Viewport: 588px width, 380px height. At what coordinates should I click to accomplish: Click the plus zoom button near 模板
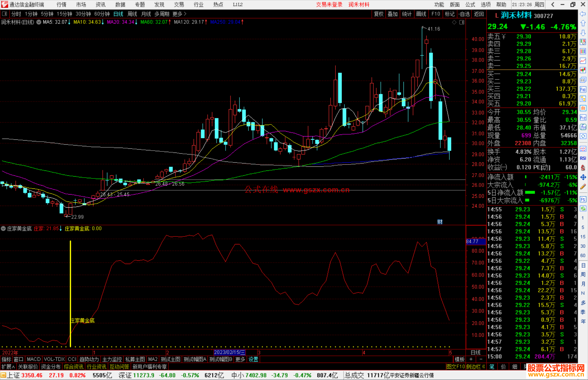coord(471,359)
